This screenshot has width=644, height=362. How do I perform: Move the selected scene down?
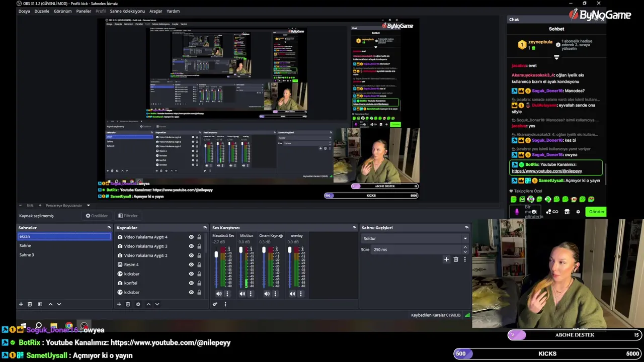(59, 304)
